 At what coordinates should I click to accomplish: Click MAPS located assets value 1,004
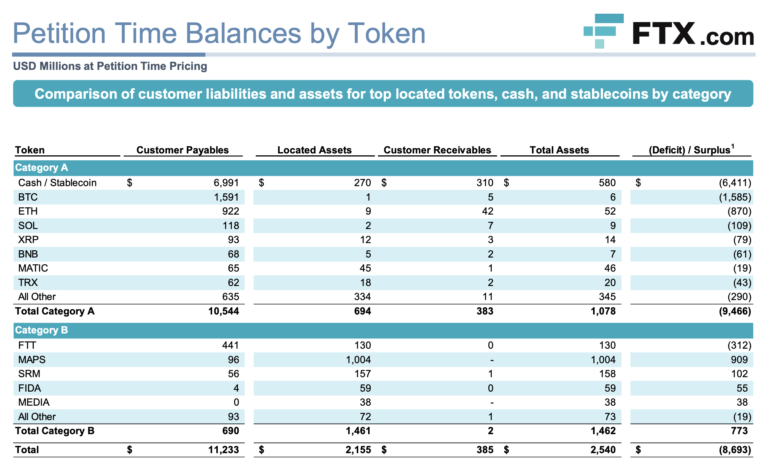(x=358, y=359)
